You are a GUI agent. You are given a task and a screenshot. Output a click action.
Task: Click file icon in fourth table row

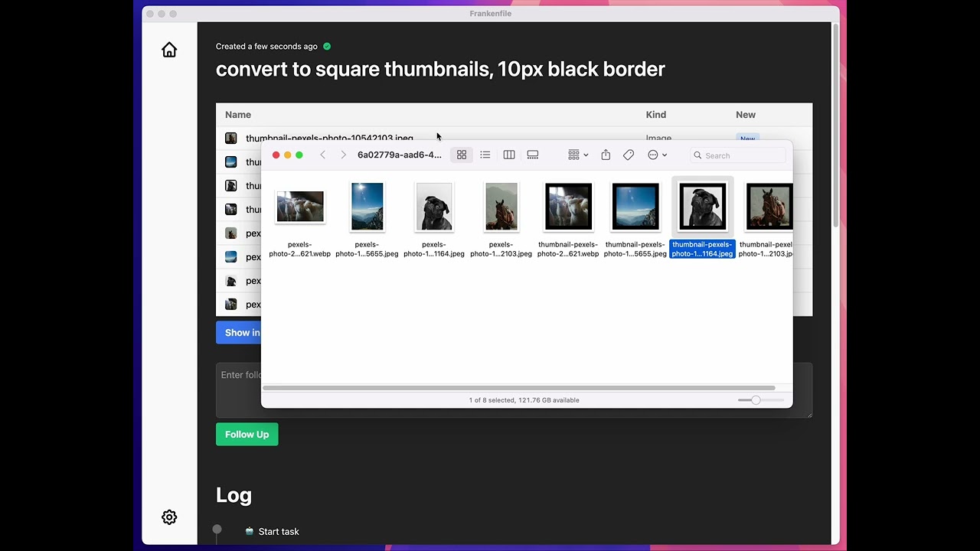pyautogui.click(x=230, y=209)
